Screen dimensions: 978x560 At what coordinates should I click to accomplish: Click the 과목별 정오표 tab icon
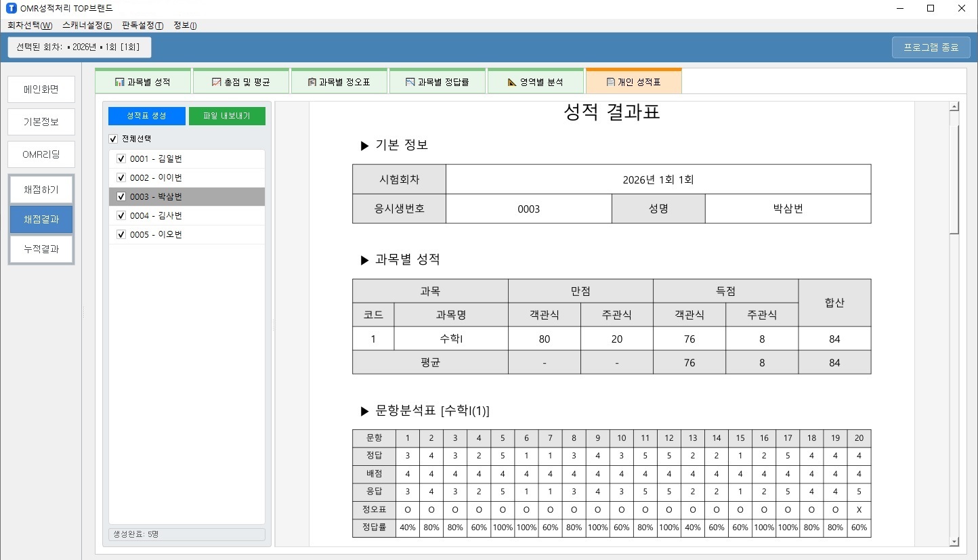pos(312,83)
